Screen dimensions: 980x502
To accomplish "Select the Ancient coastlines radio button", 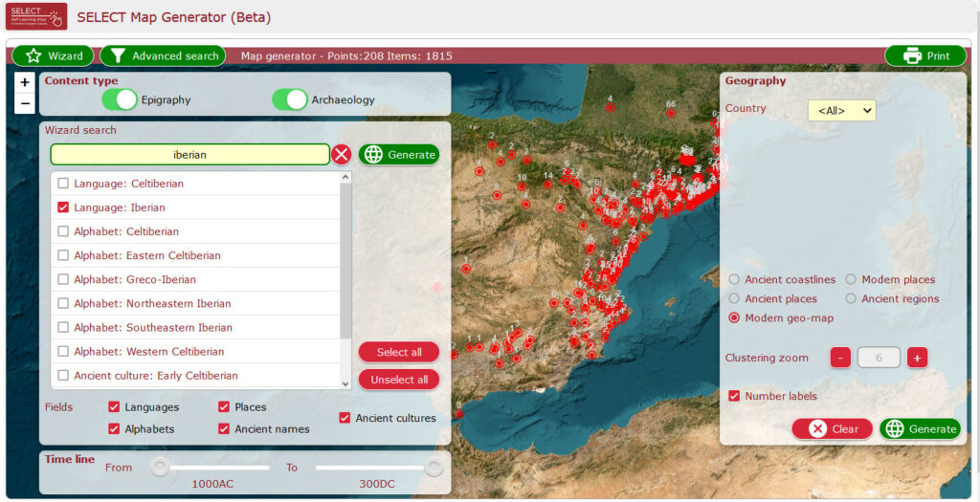I will (x=734, y=280).
